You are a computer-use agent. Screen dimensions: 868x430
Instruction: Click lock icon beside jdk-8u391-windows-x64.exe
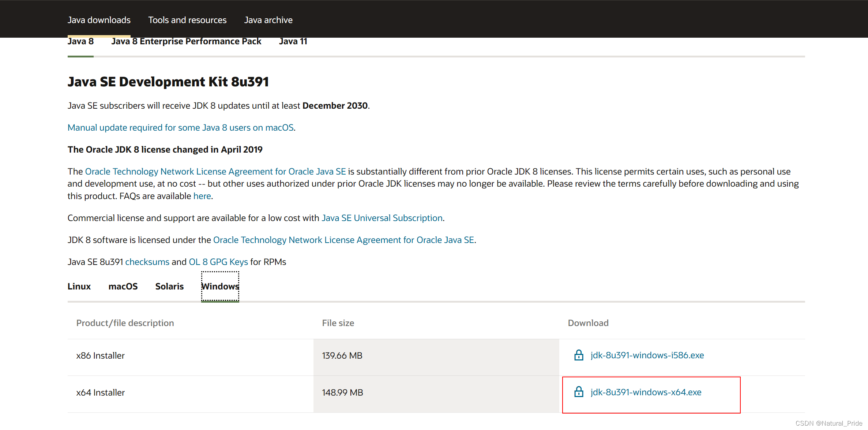coord(579,392)
